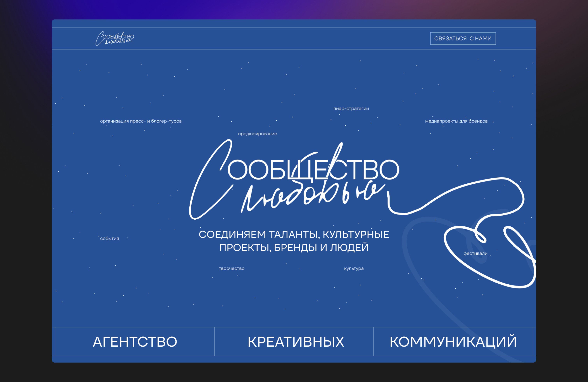Click the 'АГЕНТСТВО' cell at the bottom
Image resolution: width=588 pixels, height=382 pixels.
(x=135, y=342)
